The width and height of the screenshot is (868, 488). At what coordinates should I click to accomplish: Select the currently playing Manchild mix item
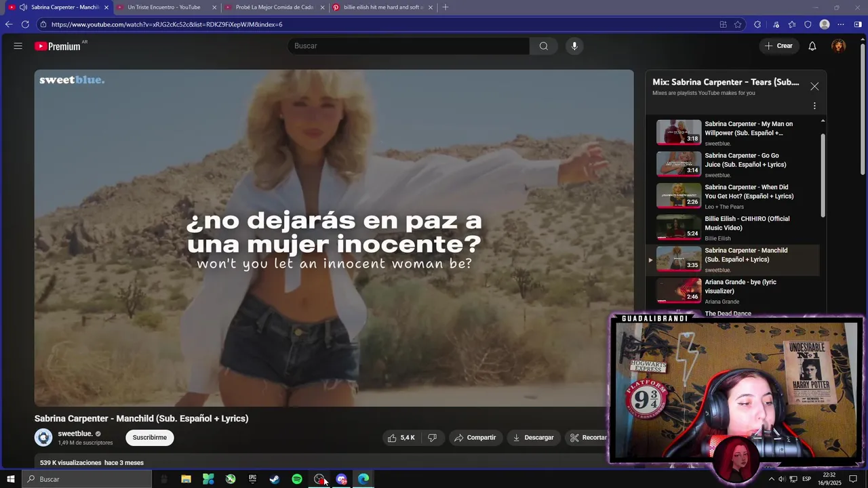(736, 260)
